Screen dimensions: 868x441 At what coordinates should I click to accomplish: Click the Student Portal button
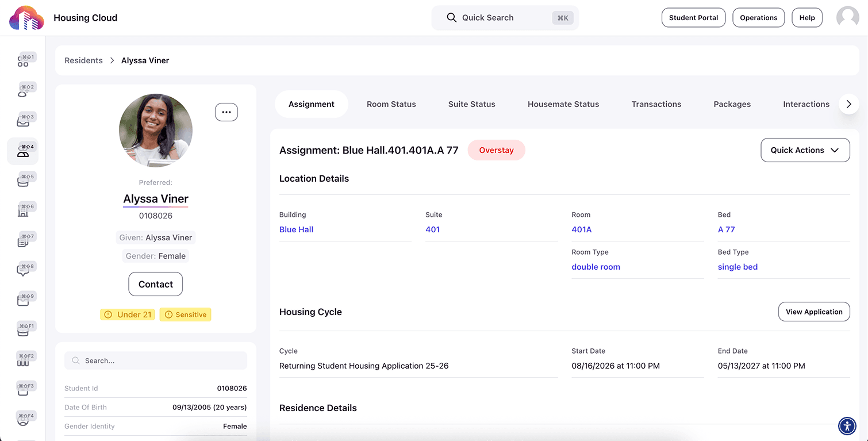click(694, 18)
